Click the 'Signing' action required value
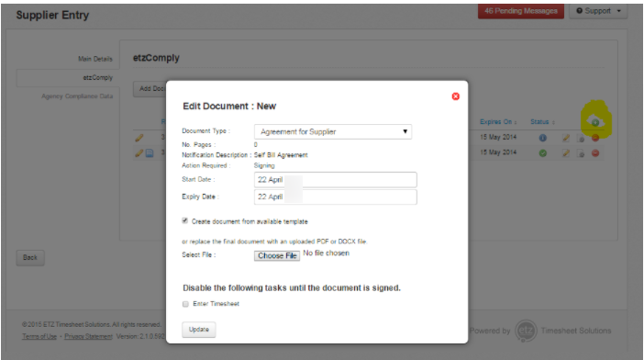Viewport: 644px width, 360px height. (264, 165)
